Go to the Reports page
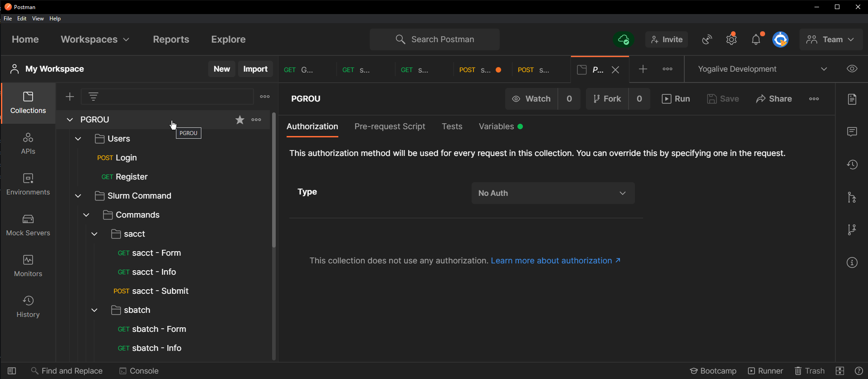The image size is (868, 379). pyautogui.click(x=171, y=39)
